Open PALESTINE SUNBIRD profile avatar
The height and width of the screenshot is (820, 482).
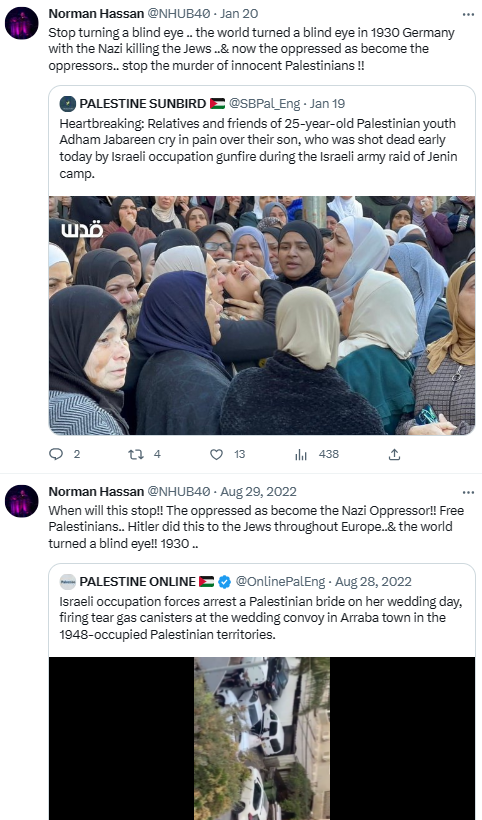[x=67, y=104]
